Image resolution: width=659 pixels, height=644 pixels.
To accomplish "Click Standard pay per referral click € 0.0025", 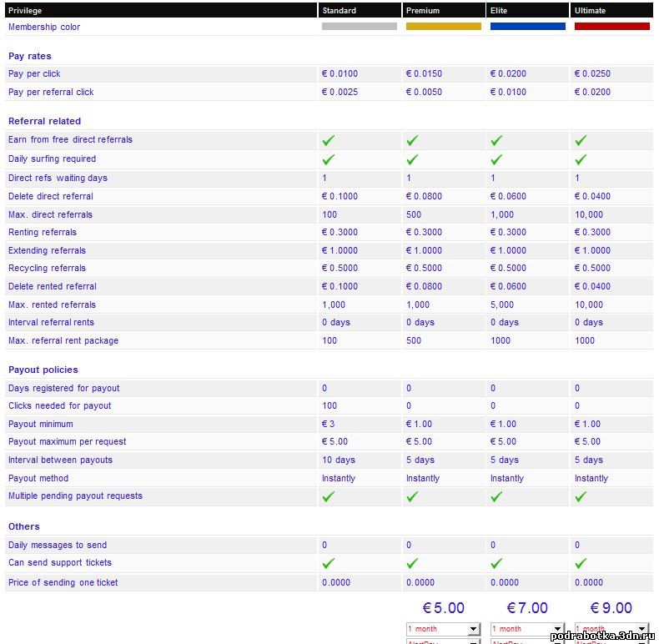I will [x=340, y=92].
